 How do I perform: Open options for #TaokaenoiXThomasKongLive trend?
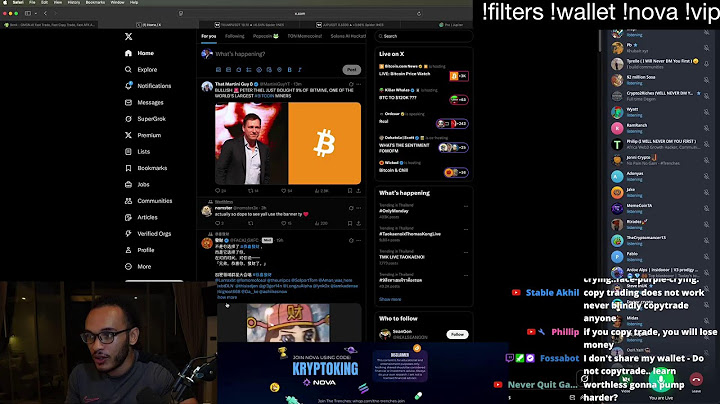[x=466, y=229]
